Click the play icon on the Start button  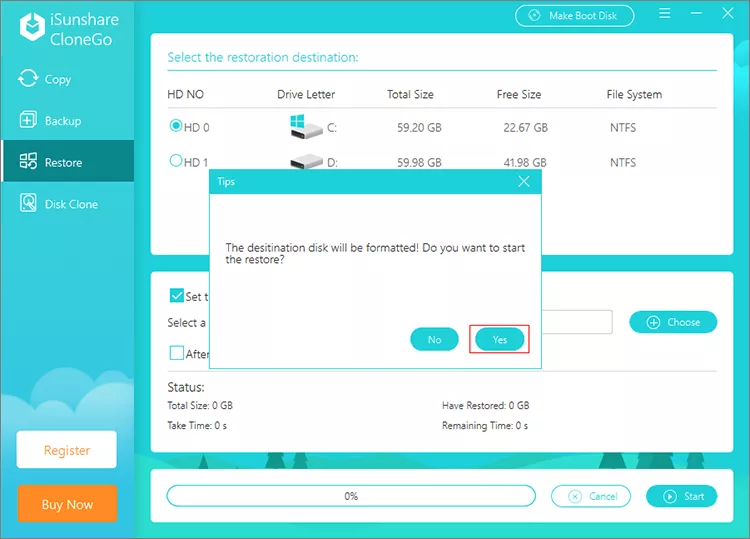click(x=670, y=496)
